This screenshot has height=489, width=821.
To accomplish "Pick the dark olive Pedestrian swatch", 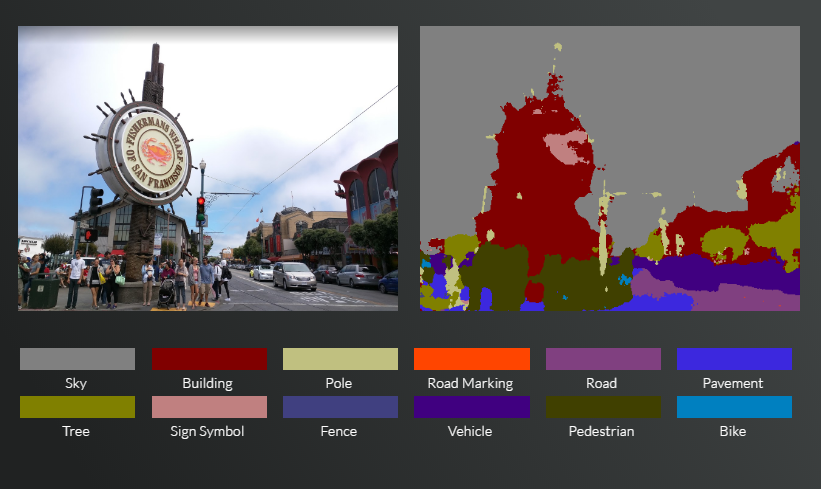I will pyautogui.click(x=603, y=407).
